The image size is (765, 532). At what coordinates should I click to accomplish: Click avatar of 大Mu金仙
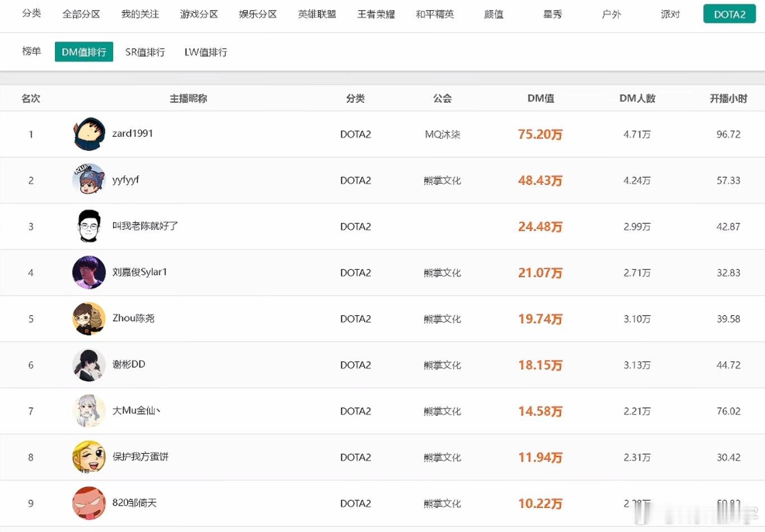click(89, 411)
